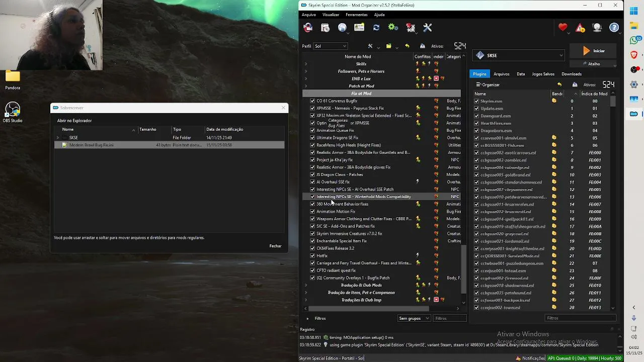
Task: Sort plugins by Índice do Mod header
Action: pyautogui.click(x=594, y=94)
